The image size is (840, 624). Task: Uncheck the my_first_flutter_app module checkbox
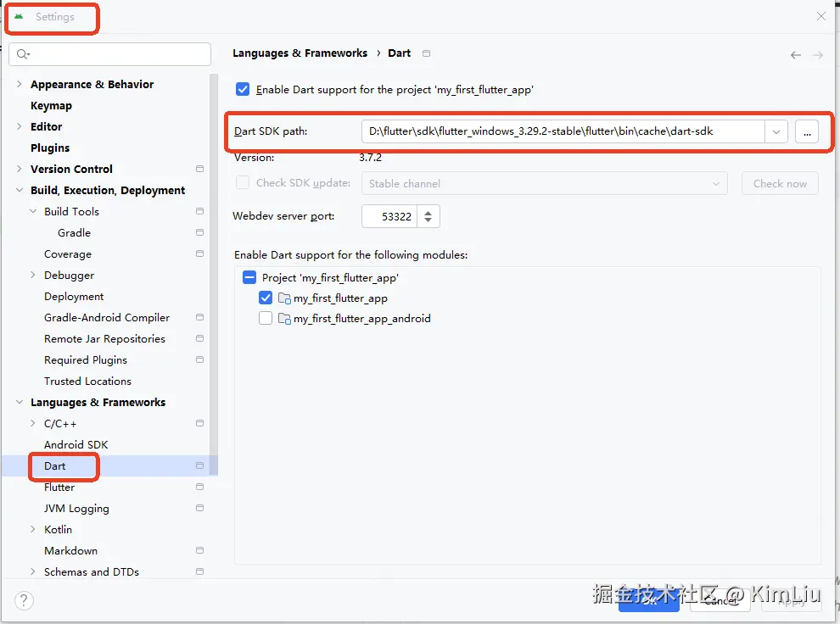coord(266,298)
